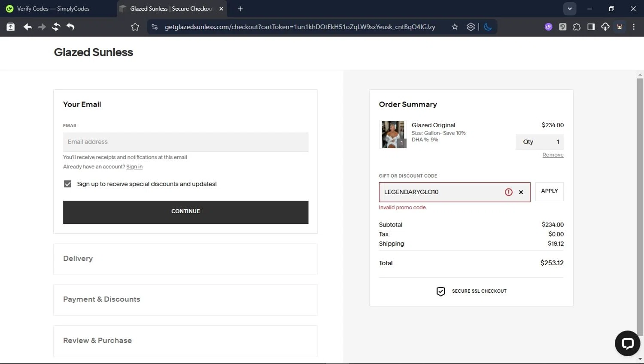Image resolution: width=644 pixels, height=364 pixels.
Task: Open the tab search dropdown
Action: tap(569, 9)
